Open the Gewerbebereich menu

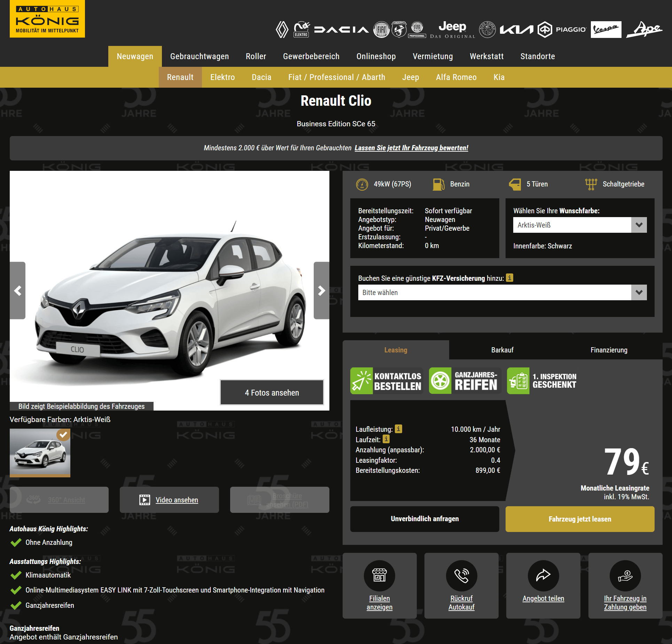point(311,56)
